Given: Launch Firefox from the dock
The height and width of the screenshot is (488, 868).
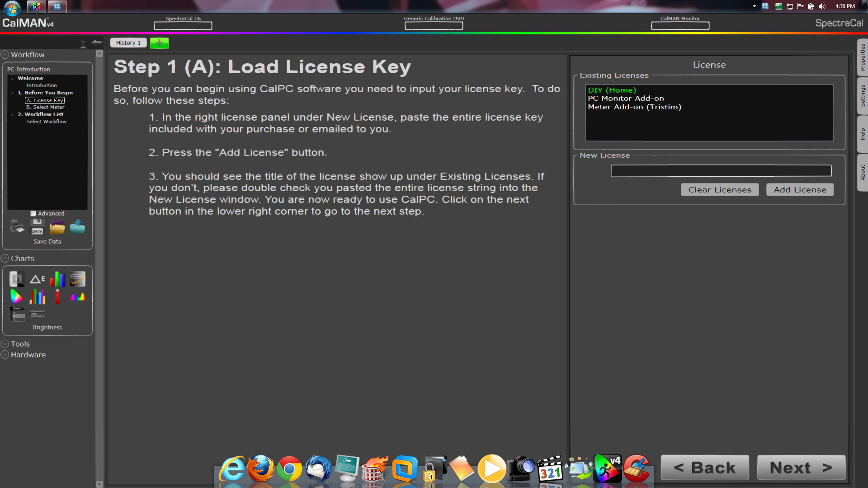Looking at the screenshot, I should pos(261,469).
